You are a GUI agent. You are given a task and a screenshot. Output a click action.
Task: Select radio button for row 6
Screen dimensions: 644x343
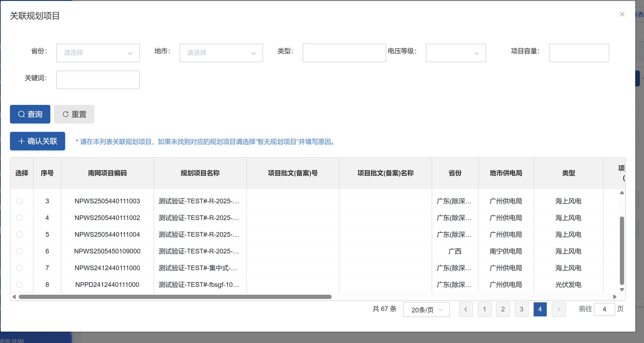coord(19,251)
